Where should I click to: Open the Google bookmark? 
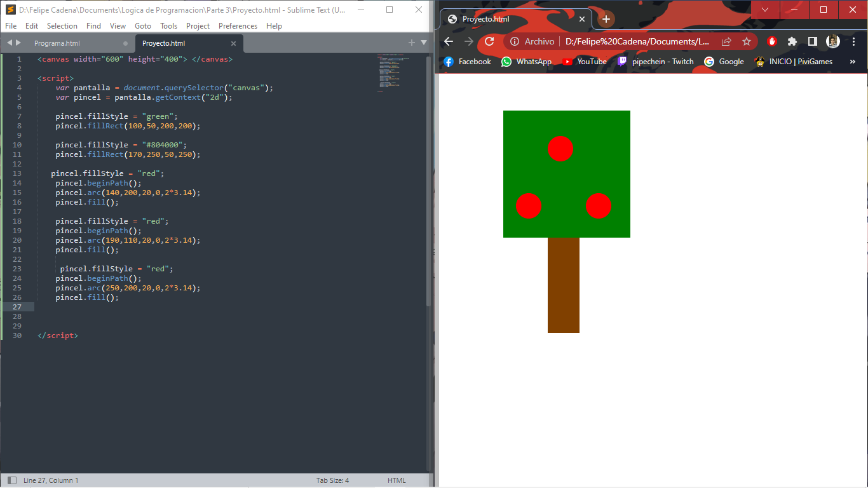(724, 62)
